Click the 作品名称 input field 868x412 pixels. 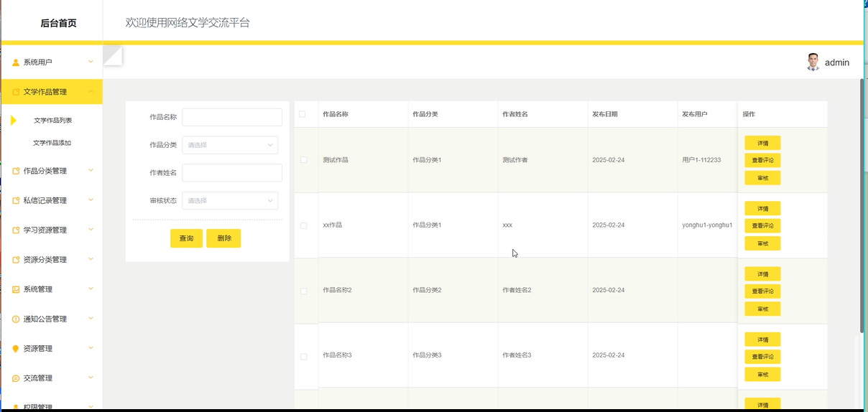(x=232, y=117)
